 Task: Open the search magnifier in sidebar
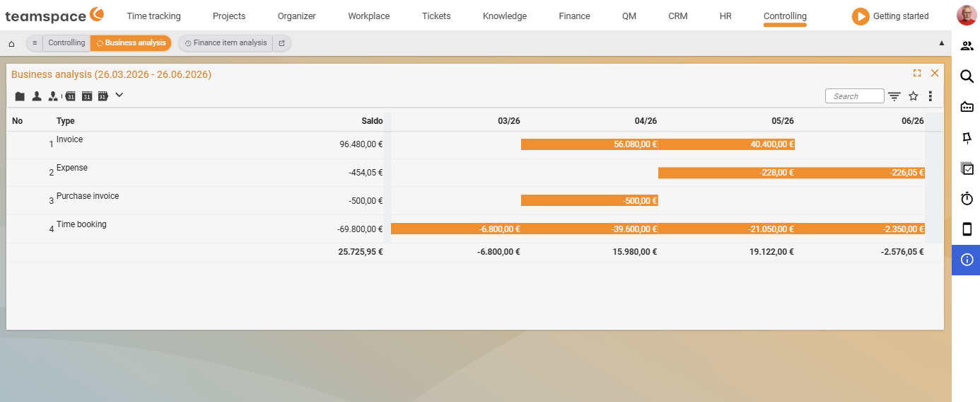click(967, 76)
